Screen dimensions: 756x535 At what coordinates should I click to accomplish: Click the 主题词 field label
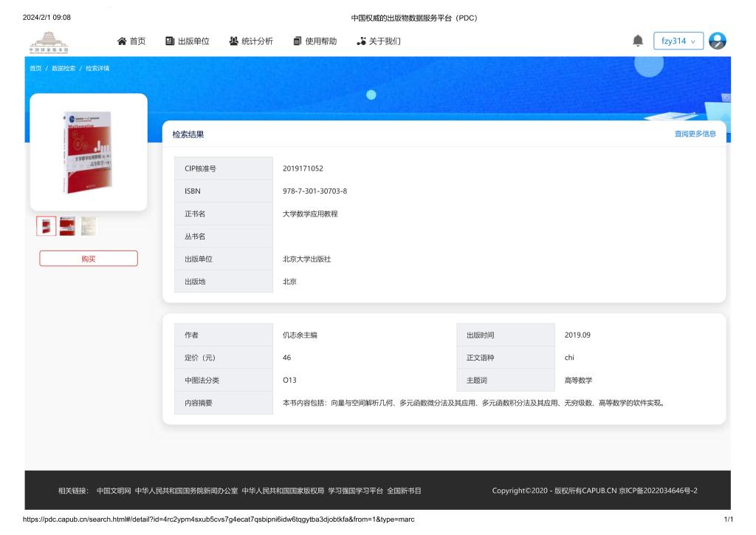click(477, 381)
